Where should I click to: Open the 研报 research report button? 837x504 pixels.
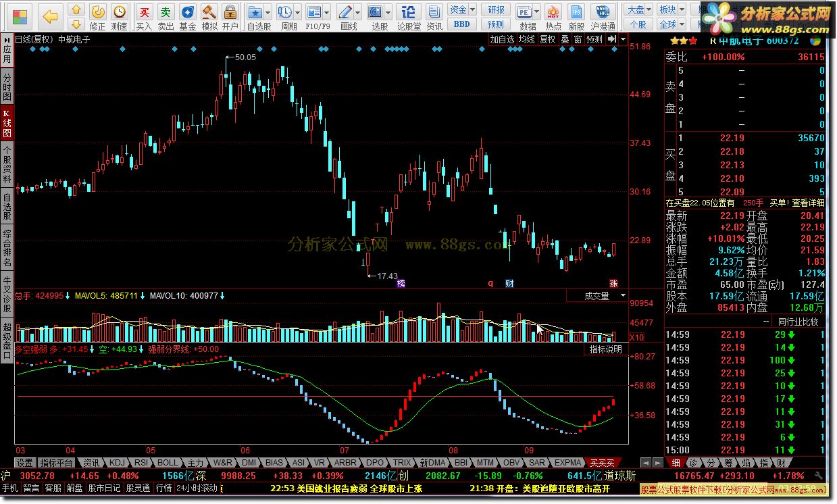pyautogui.click(x=496, y=9)
